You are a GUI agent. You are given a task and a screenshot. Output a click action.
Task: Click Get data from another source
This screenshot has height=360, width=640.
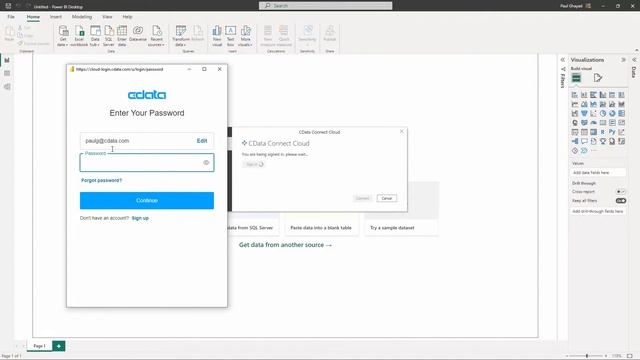(285, 245)
